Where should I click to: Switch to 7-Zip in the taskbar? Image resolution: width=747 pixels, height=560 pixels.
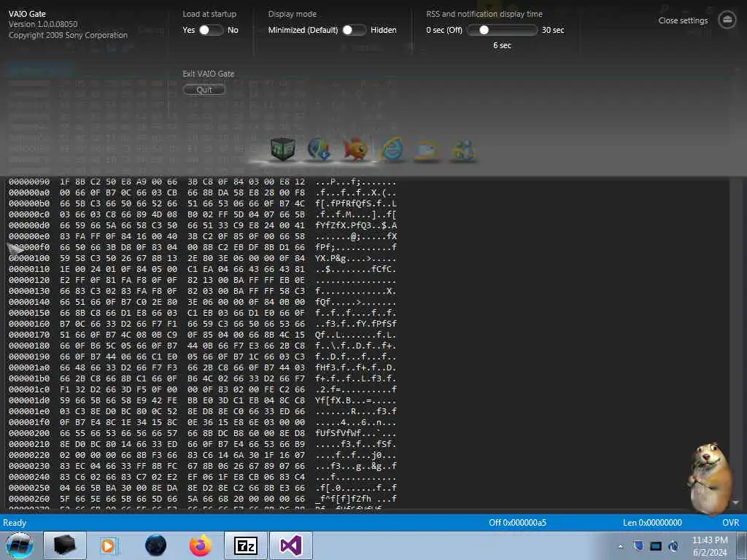pyautogui.click(x=246, y=545)
